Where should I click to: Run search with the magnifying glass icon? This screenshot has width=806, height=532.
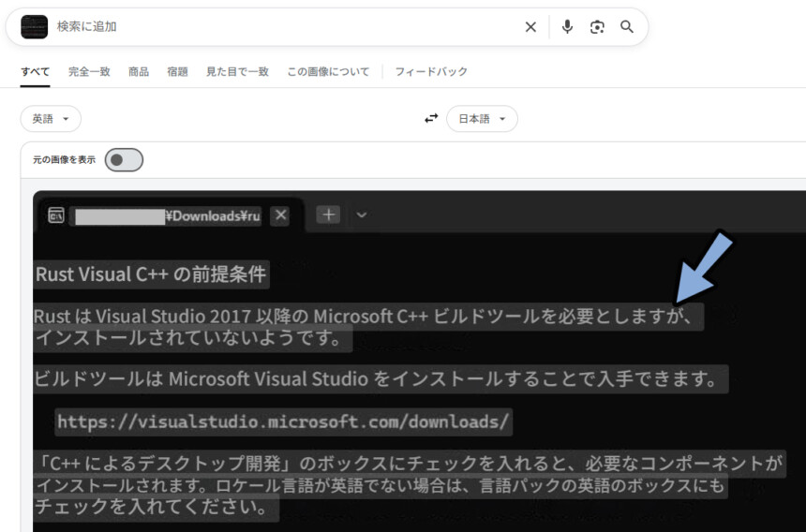tap(626, 27)
